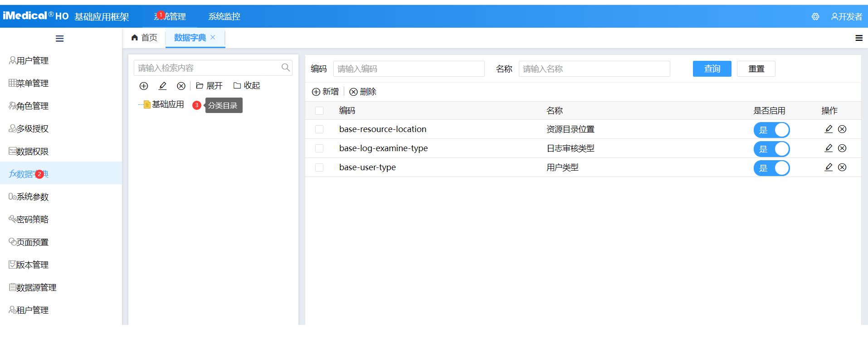The height and width of the screenshot is (339, 868).
Task: Click the 日志审核类型 name cell
Action: coord(571,148)
